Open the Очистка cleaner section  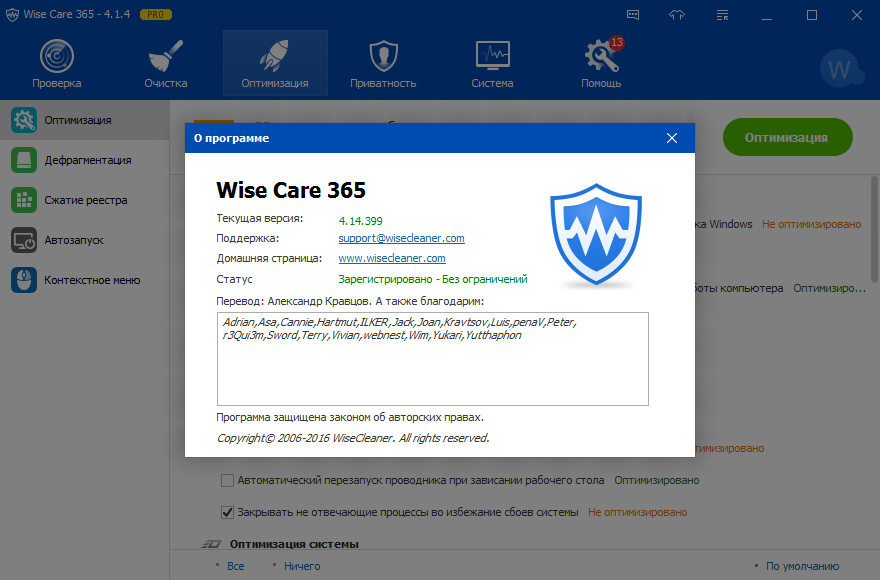(165, 63)
